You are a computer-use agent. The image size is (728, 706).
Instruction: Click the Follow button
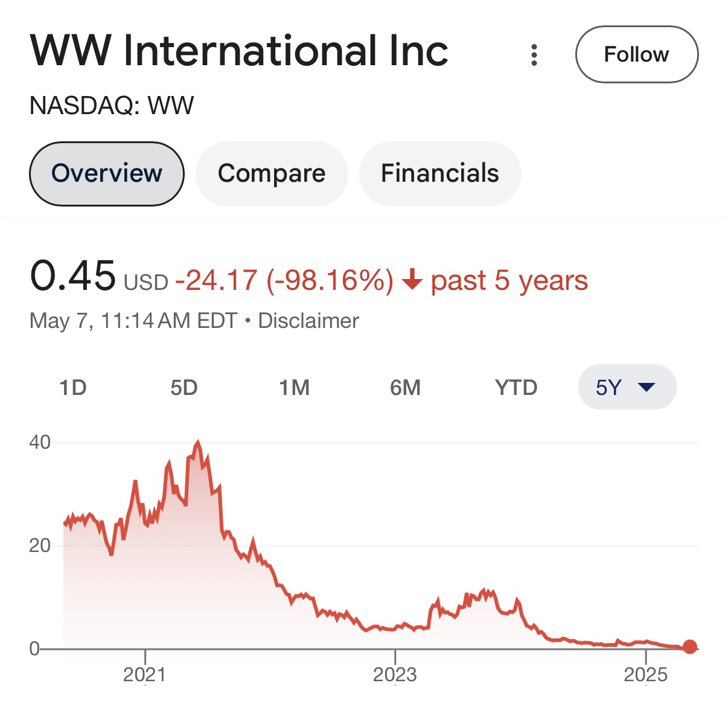click(636, 54)
